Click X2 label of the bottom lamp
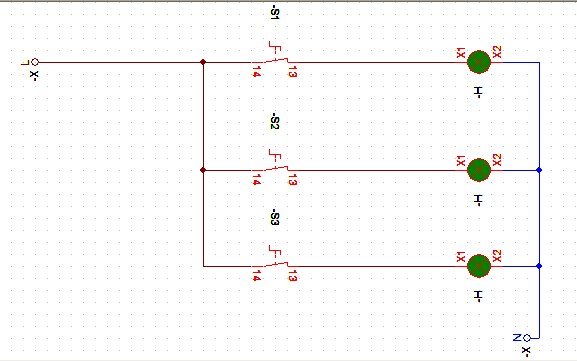 (497, 256)
